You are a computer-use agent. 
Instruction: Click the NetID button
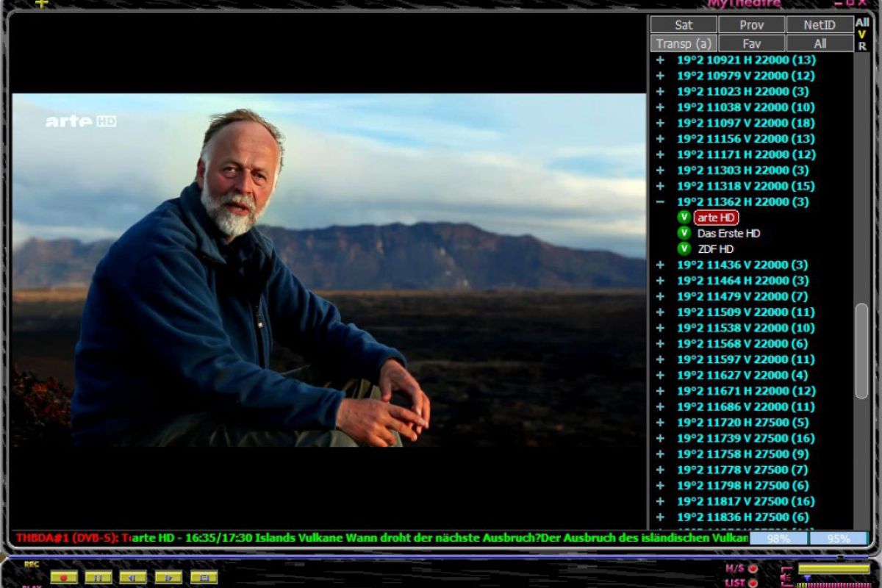click(x=819, y=25)
